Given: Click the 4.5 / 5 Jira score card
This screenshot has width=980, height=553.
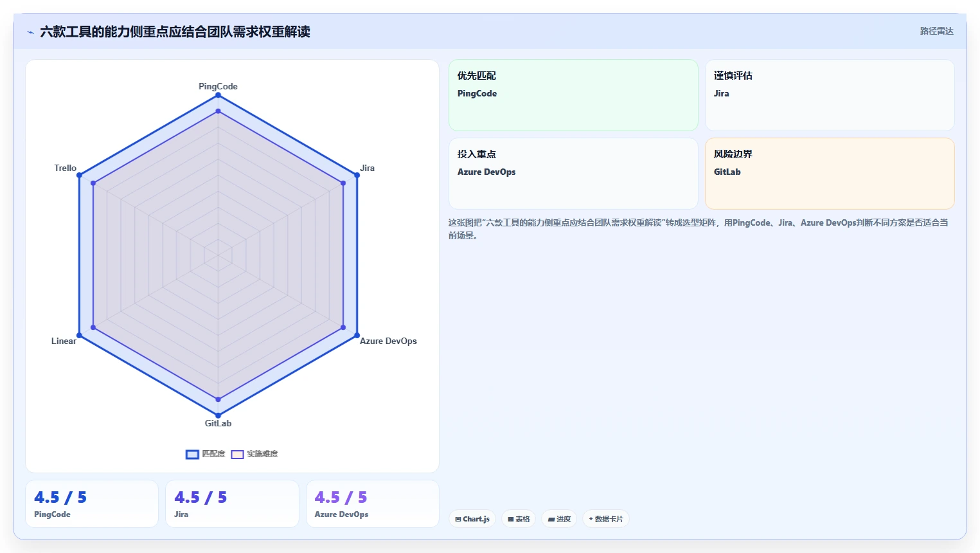Looking at the screenshot, I should point(232,503).
